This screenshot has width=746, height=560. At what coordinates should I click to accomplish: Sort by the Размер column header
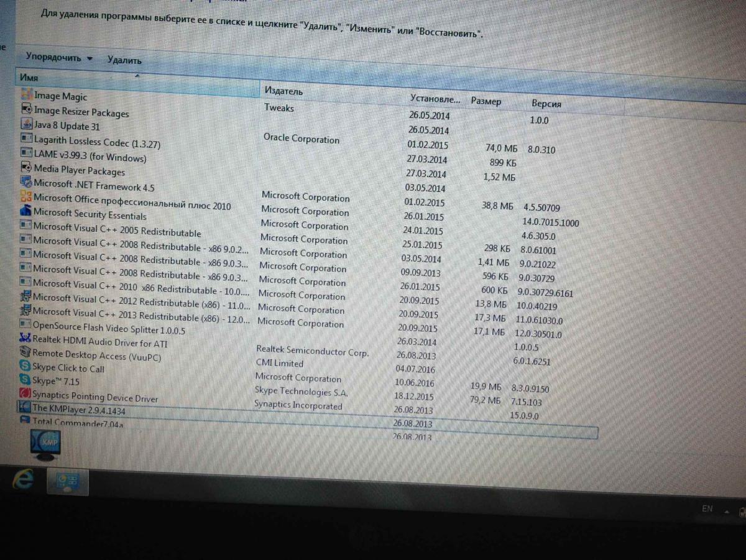point(486,101)
